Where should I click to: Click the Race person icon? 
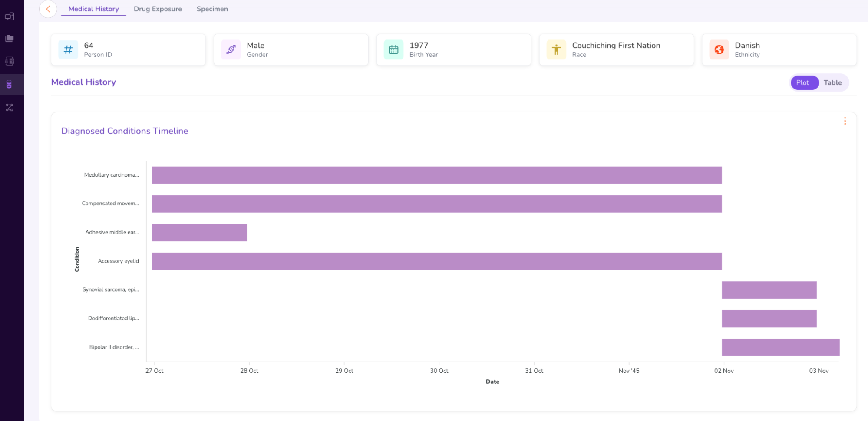click(556, 50)
